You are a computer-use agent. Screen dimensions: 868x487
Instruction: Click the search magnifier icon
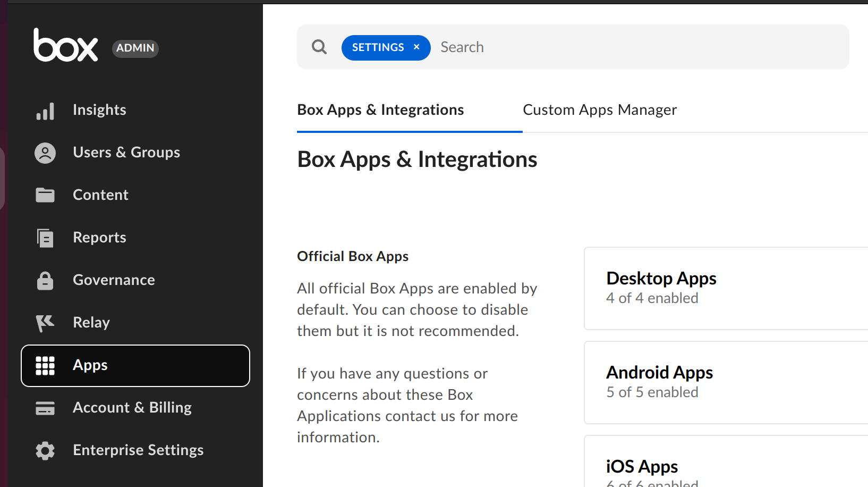tap(319, 47)
